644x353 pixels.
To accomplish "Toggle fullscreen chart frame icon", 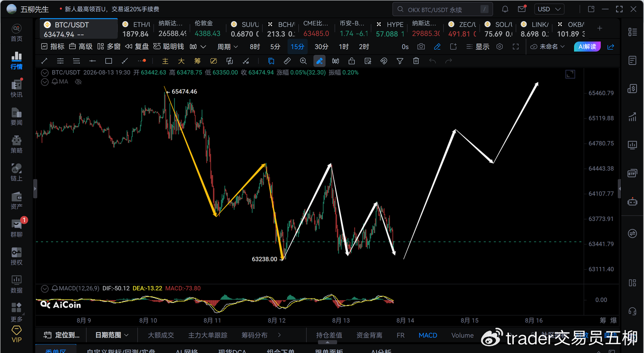I will 516,47.
